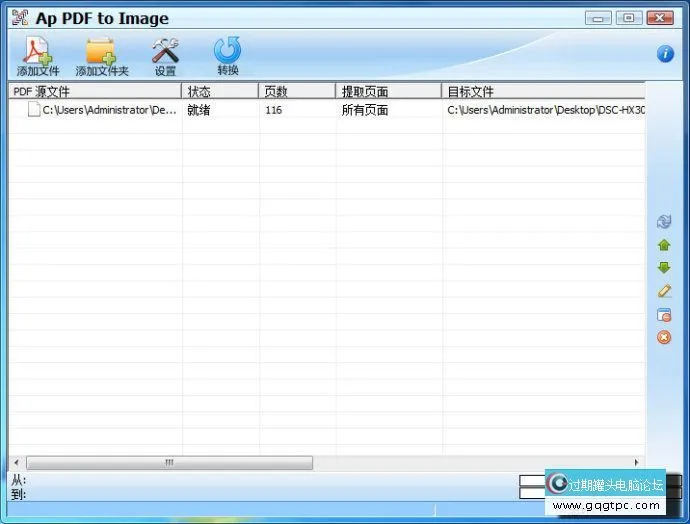Click the 到: label at the bottom
Image resolution: width=690 pixels, height=524 pixels.
click(18, 494)
